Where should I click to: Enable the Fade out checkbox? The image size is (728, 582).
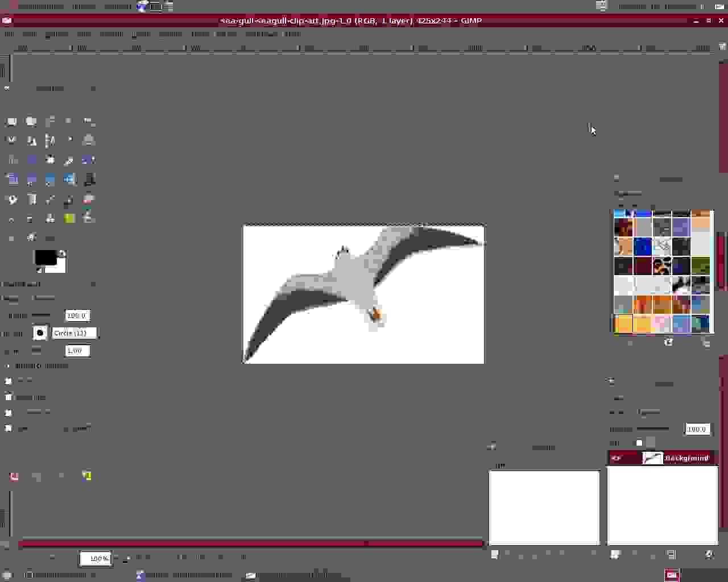pos(9,381)
